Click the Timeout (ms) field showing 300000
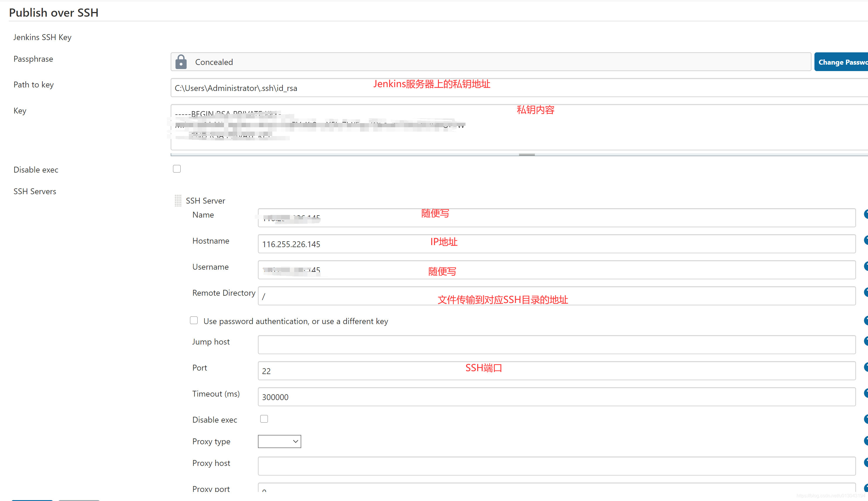Image resolution: width=868 pixels, height=501 pixels. point(557,397)
